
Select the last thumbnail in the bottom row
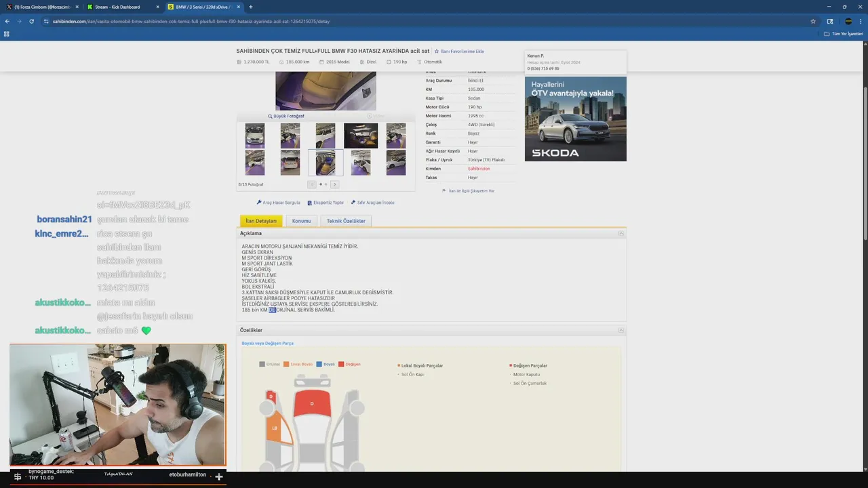[396, 163]
